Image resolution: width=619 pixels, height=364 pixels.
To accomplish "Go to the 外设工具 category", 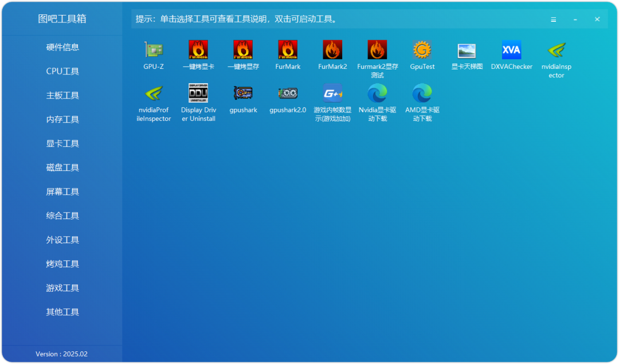I will 62,240.
